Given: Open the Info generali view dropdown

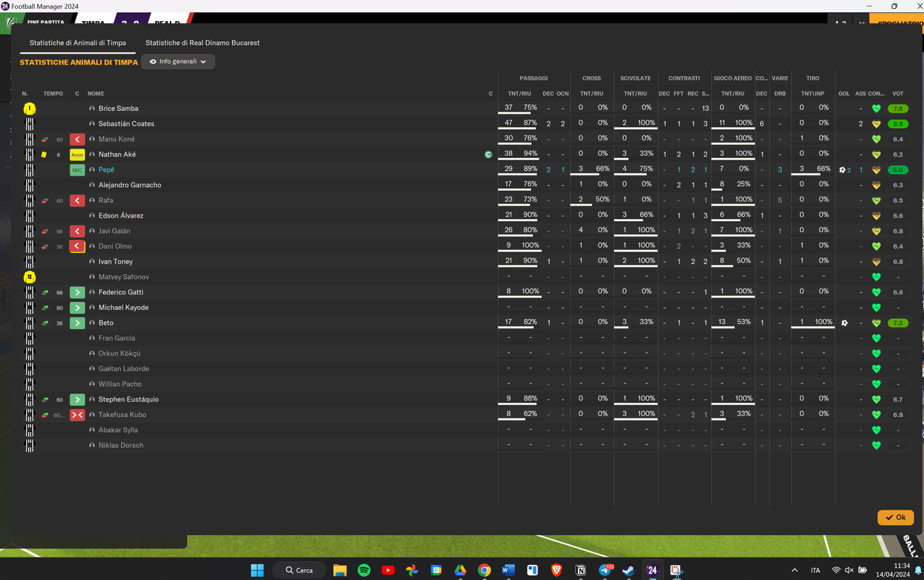Looking at the screenshot, I should coord(178,62).
